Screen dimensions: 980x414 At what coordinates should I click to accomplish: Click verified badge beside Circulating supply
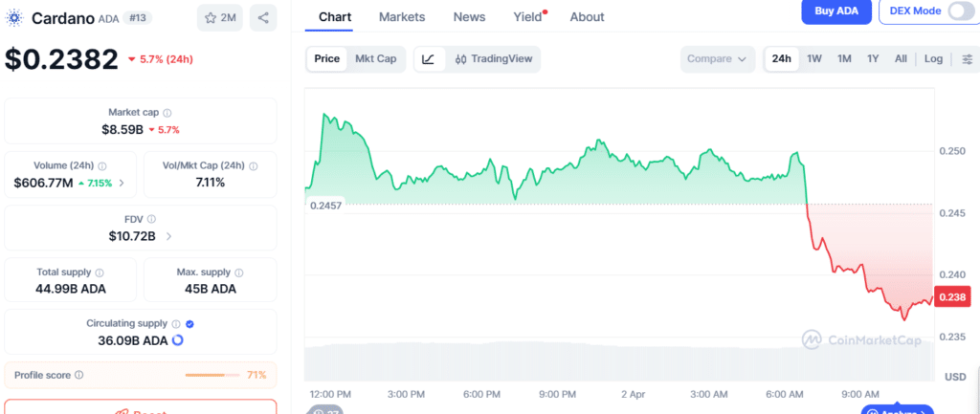click(x=189, y=324)
